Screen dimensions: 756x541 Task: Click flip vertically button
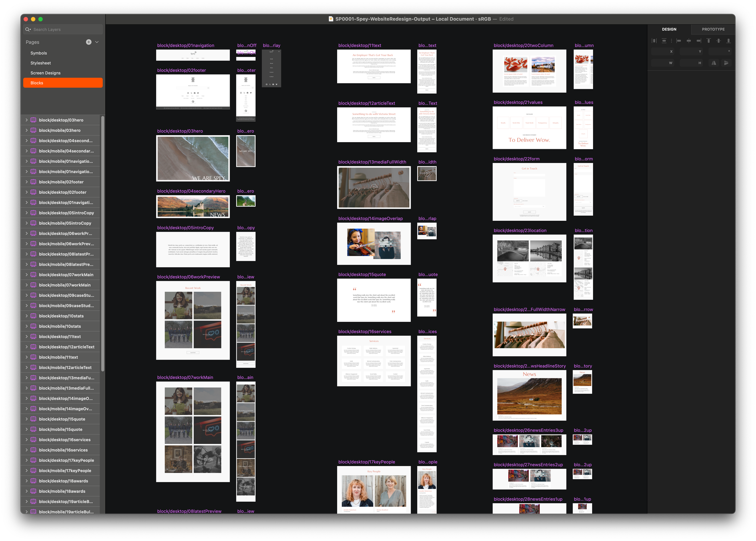726,63
